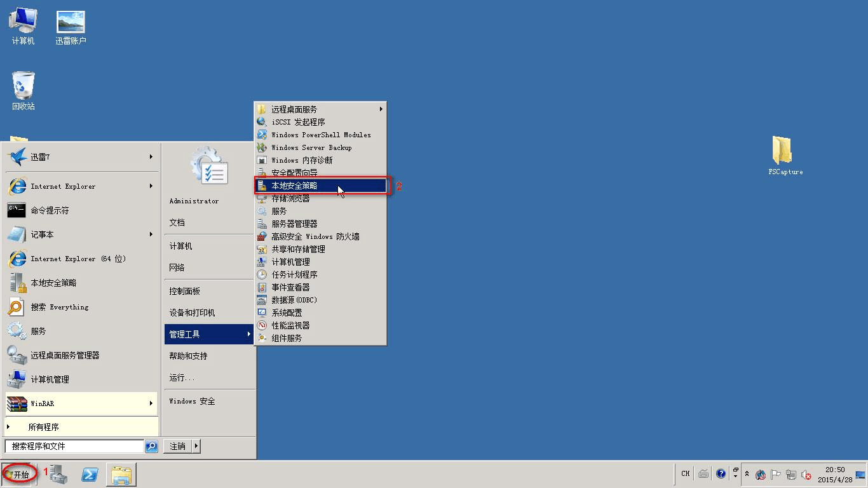Open Windows PowerShell Modules

coord(320,135)
